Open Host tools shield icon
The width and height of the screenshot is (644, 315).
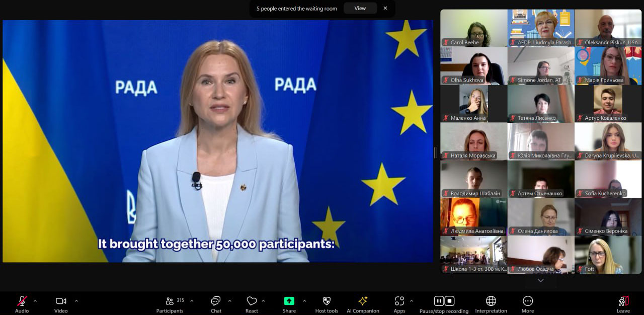(x=327, y=304)
